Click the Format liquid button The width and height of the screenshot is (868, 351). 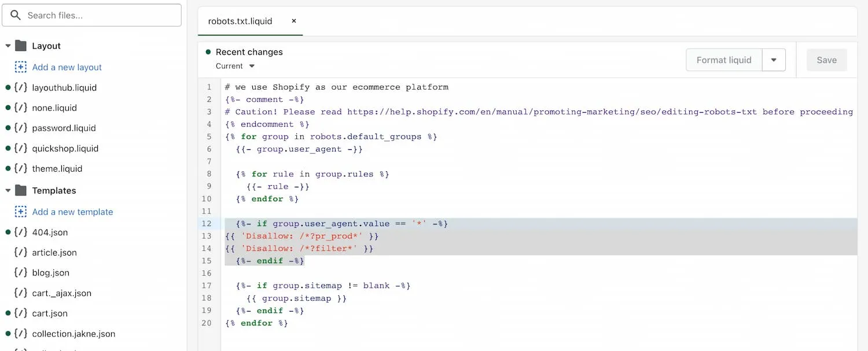(724, 60)
